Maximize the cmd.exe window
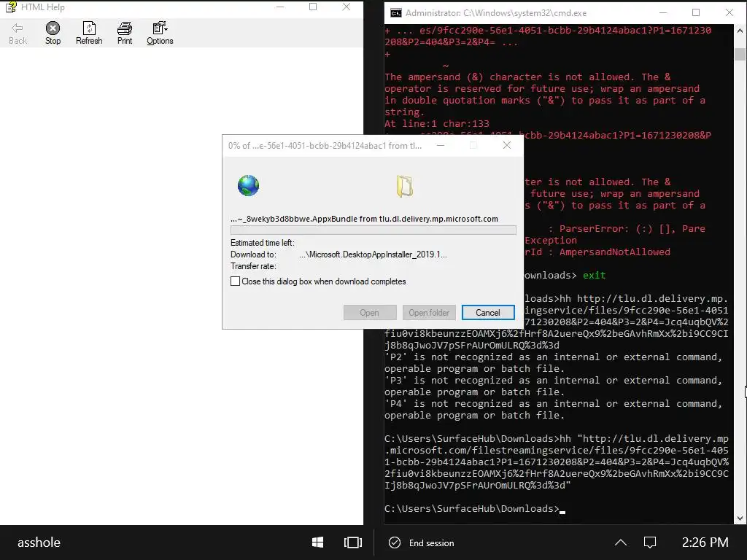The width and height of the screenshot is (747, 560). click(696, 13)
